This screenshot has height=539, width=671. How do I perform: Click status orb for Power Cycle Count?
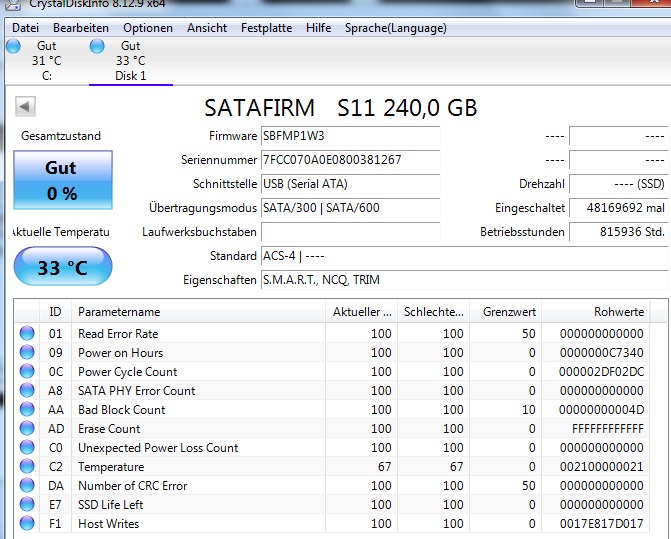(x=27, y=371)
